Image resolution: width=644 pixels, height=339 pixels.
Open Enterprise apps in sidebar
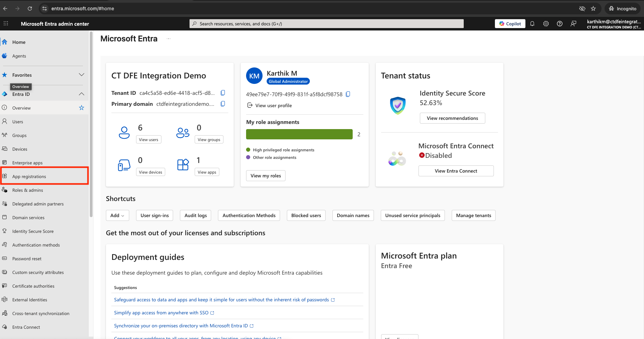coord(27,163)
